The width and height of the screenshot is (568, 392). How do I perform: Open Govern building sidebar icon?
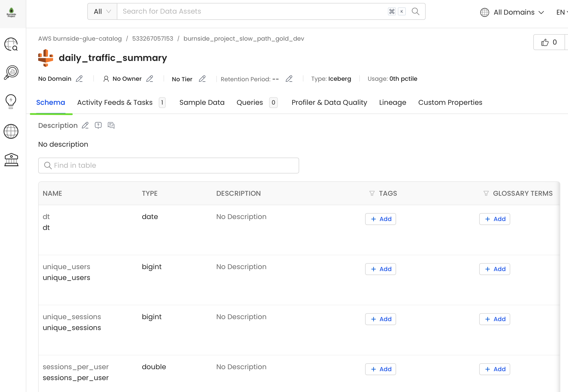click(x=11, y=160)
